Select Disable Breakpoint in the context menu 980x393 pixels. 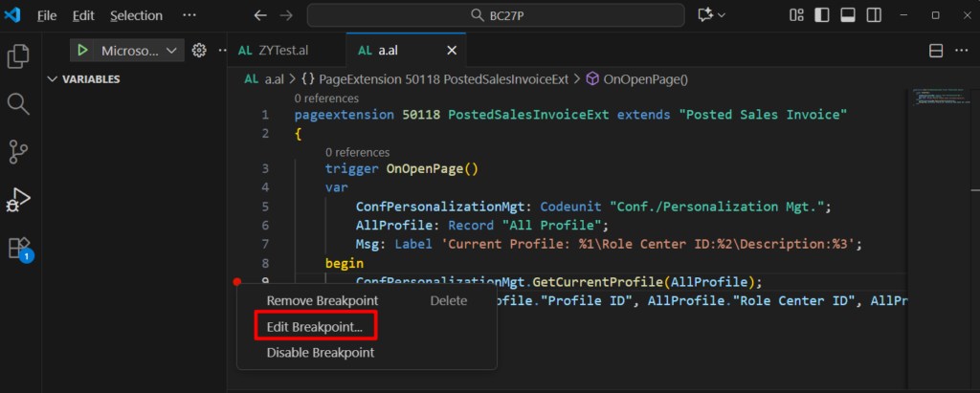coord(320,352)
